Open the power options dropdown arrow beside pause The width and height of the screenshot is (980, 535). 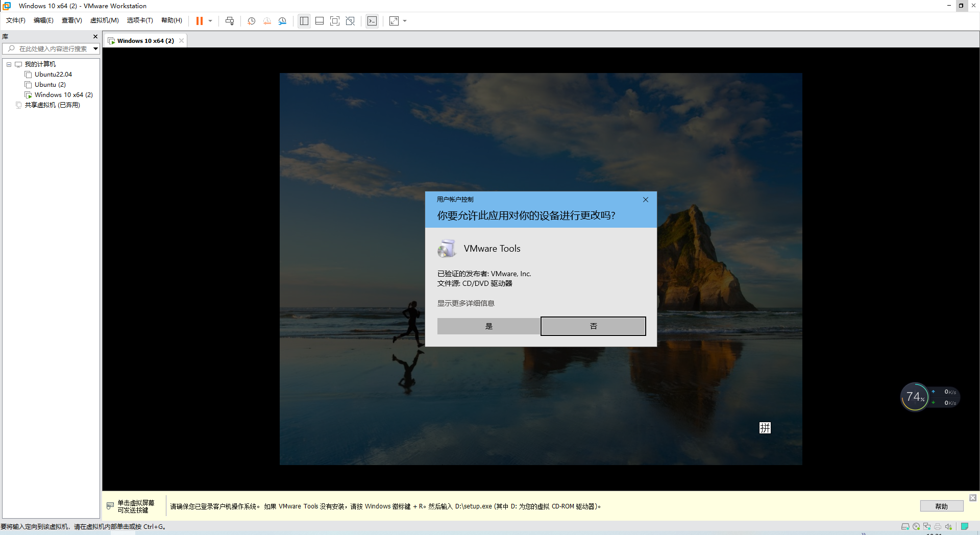(210, 21)
